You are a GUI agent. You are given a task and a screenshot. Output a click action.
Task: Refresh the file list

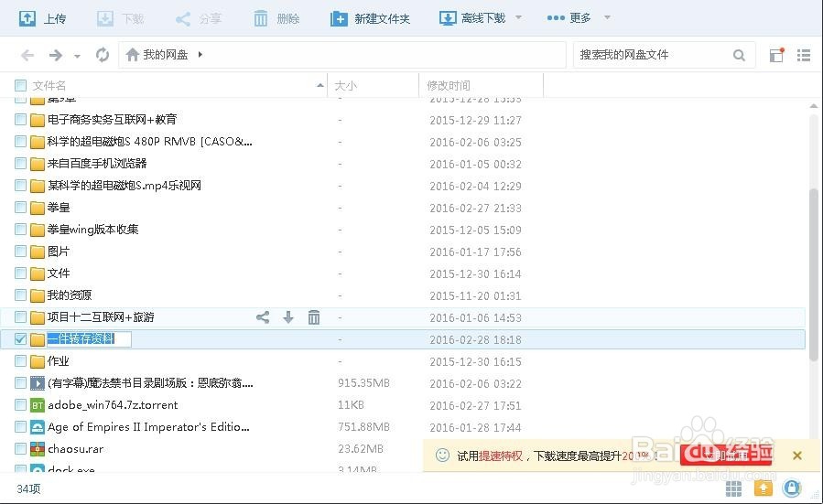tap(103, 55)
